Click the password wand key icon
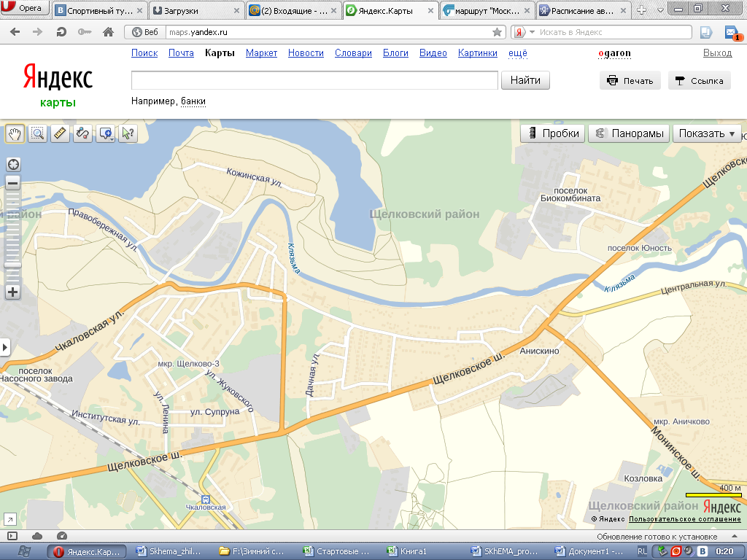Image resolution: width=747 pixels, height=560 pixels. (85, 32)
